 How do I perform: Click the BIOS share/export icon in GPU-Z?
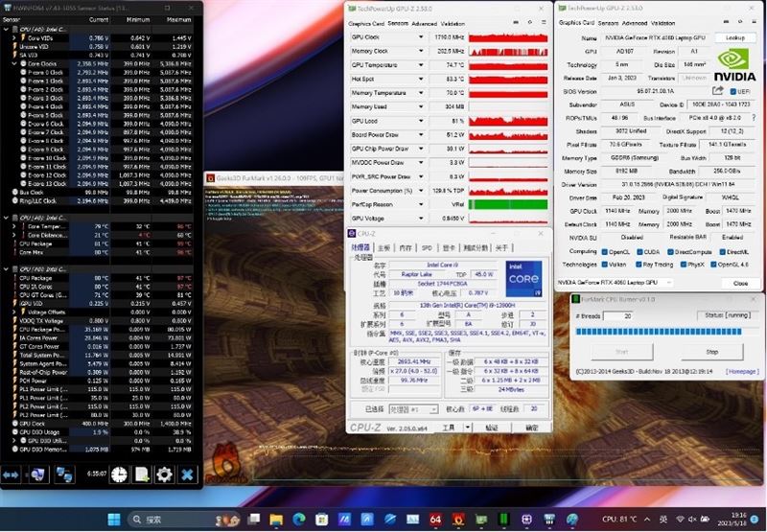click(x=717, y=90)
